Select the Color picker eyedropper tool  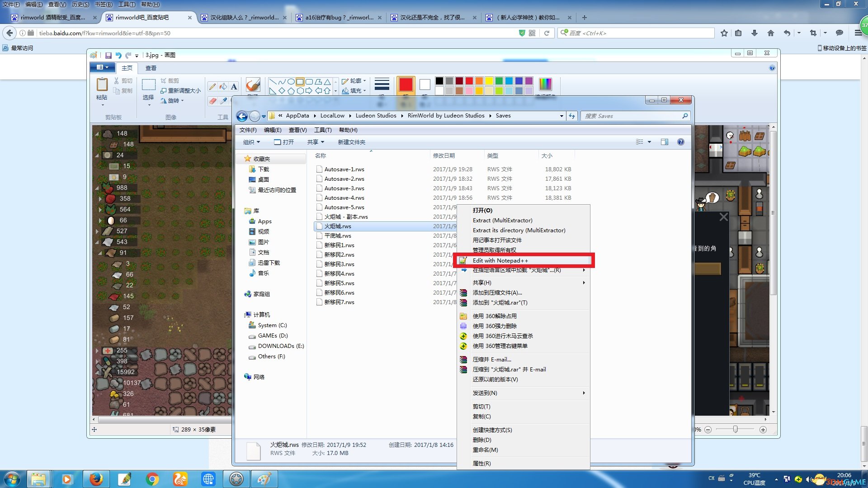pos(224,101)
